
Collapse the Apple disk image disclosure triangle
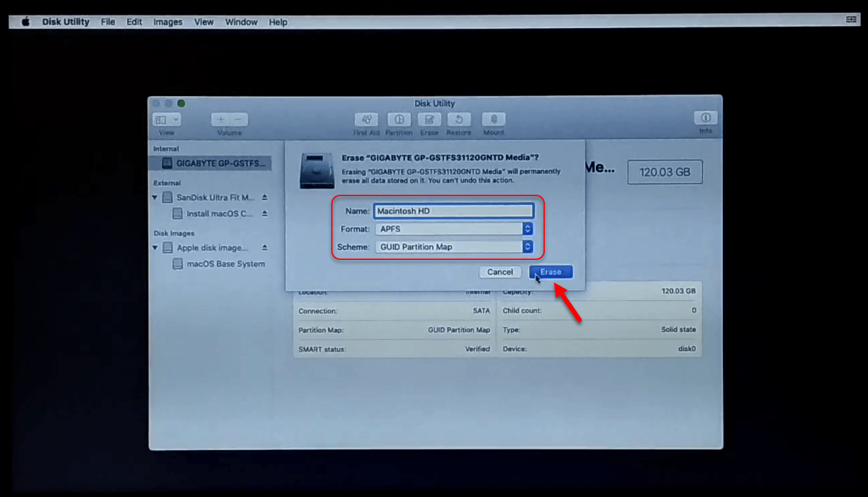[x=155, y=248]
